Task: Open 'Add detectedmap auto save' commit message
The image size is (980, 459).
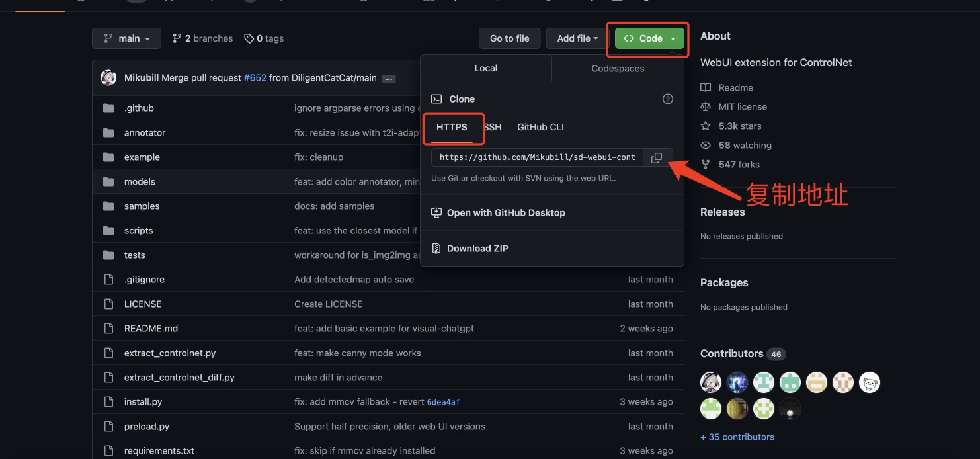Action: pyautogui.click(x=354, y=279)
